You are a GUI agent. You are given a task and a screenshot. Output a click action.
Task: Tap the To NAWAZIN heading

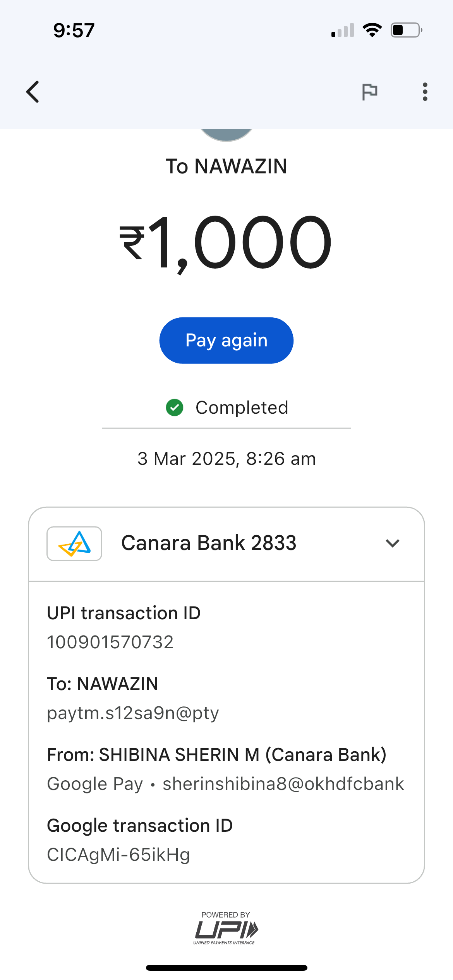coord(226,166)
